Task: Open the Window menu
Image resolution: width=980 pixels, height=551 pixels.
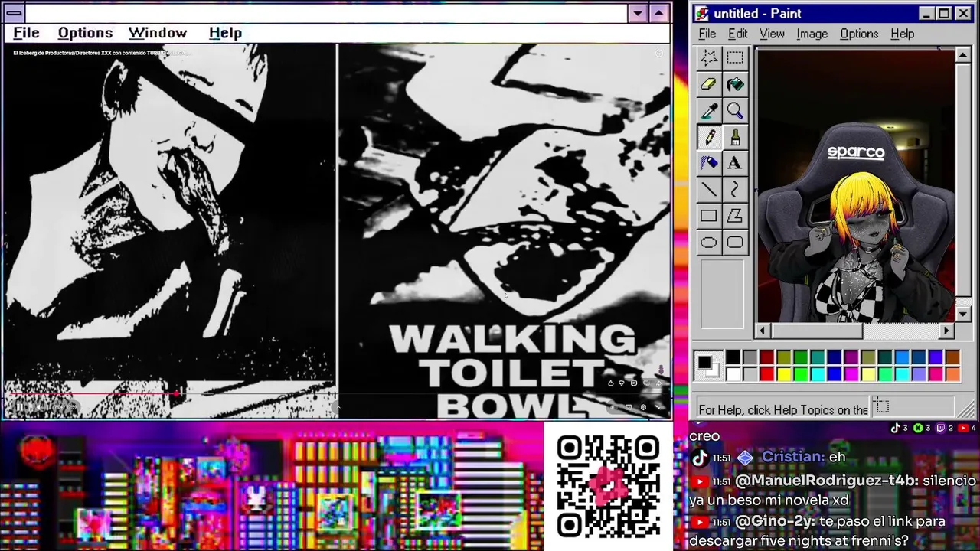Action: coord(158,33)
